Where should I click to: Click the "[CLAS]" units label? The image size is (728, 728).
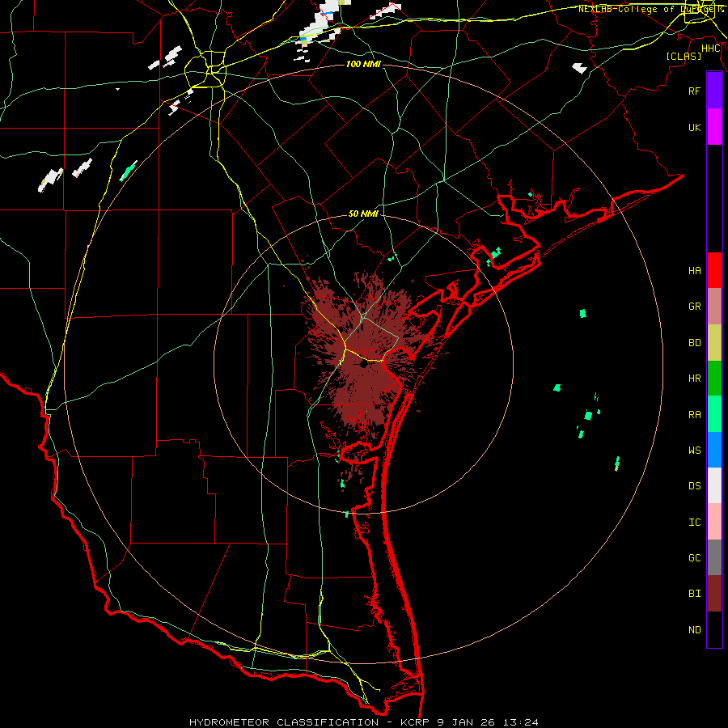(684, 56)
